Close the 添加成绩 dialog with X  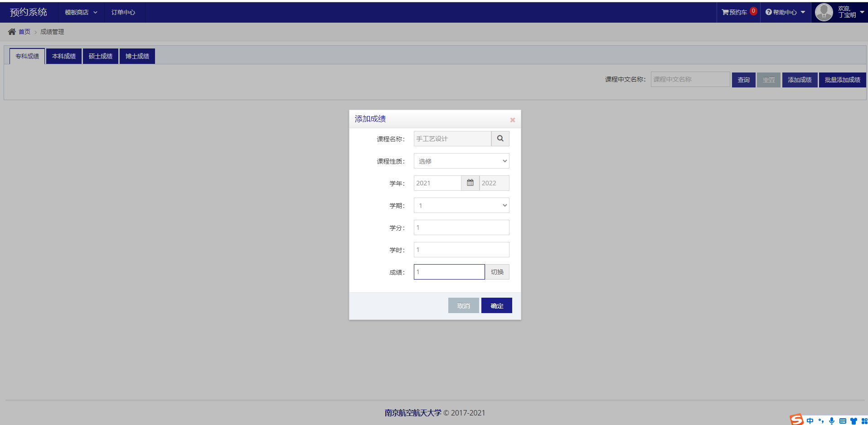coord(513,120)
